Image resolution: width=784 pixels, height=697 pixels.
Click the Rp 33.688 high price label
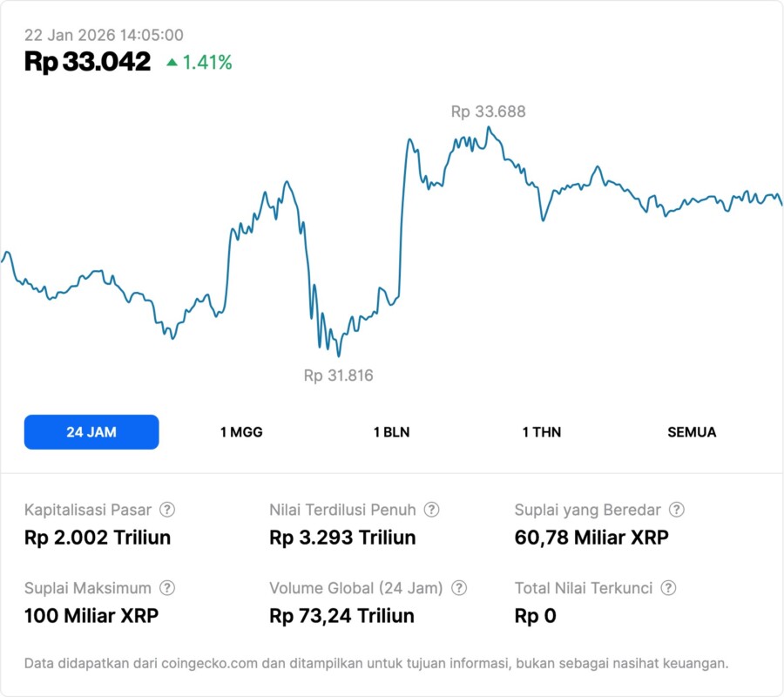[488, 112]
